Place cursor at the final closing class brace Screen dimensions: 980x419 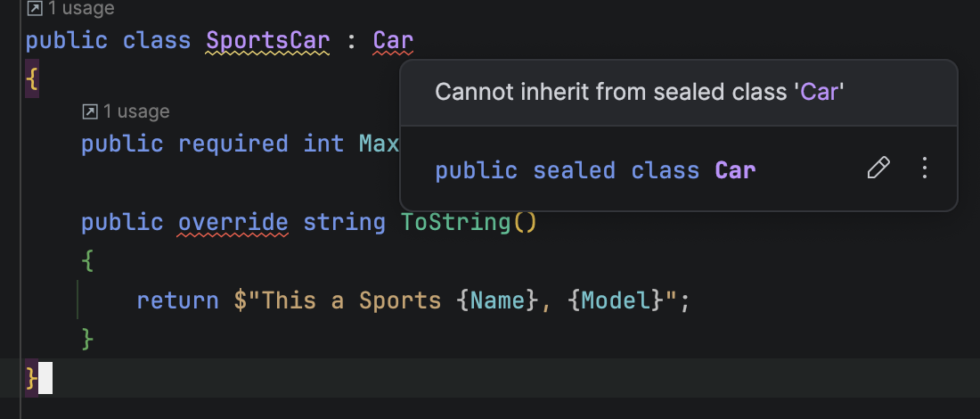pos(32,378)
